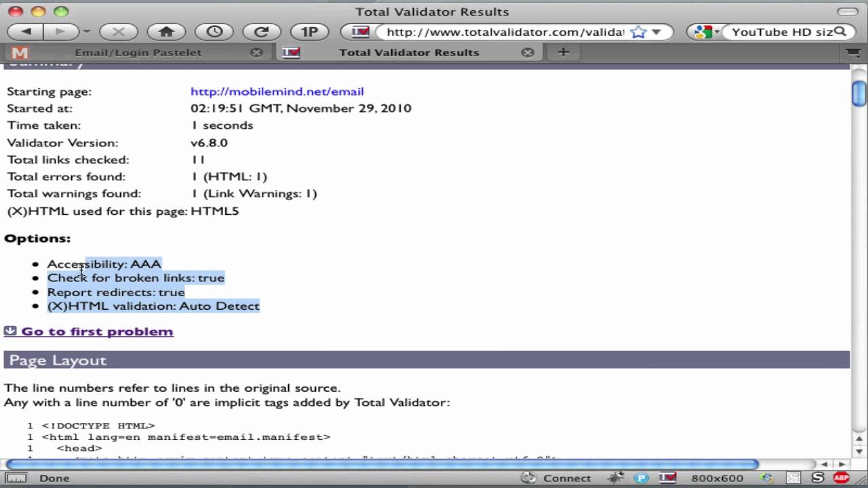
Task: Click the magnifier search icon
Action: tap(840, 32)
